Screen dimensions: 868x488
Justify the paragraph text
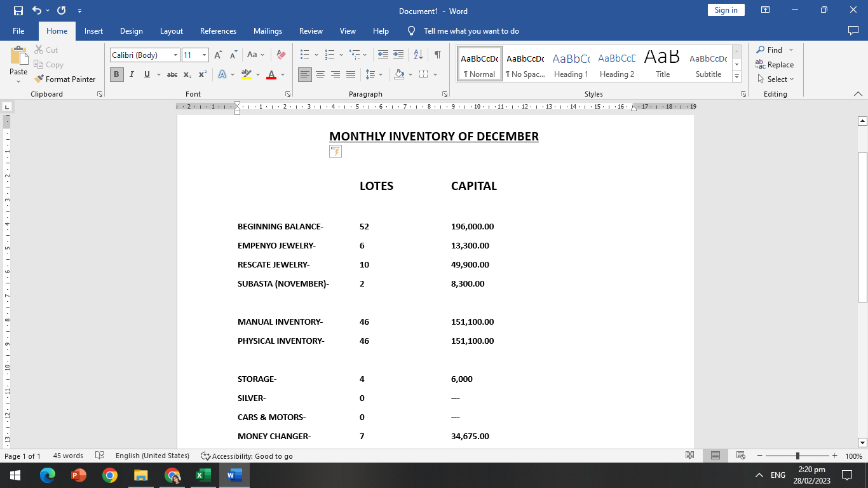pyautogui.click(x=351, y=74)
